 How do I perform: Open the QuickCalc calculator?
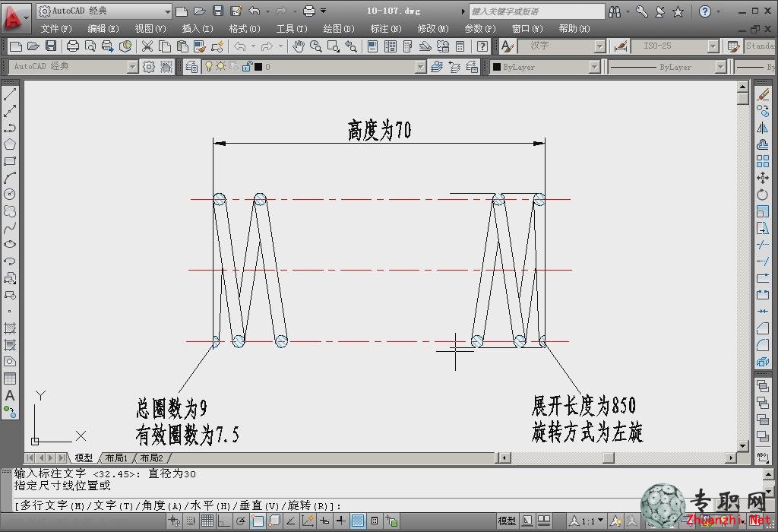point(460,46)
